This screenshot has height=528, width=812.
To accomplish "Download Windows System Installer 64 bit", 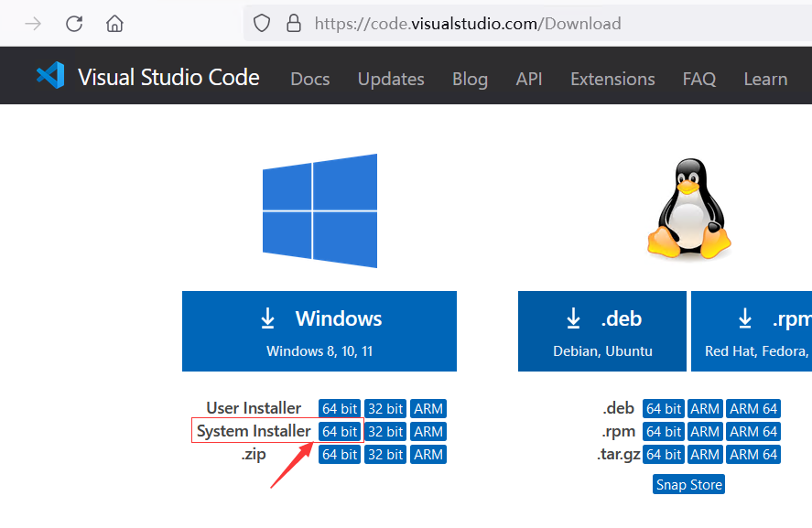I will (x=340, y=431).
